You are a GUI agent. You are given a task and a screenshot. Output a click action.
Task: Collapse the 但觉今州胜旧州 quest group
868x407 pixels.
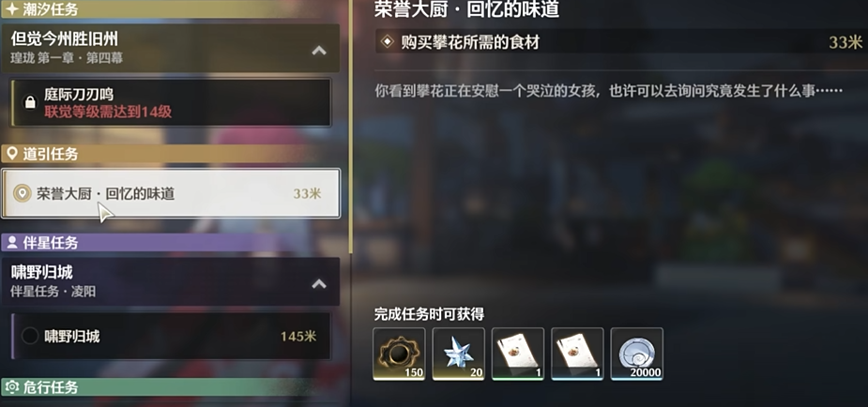319,51
